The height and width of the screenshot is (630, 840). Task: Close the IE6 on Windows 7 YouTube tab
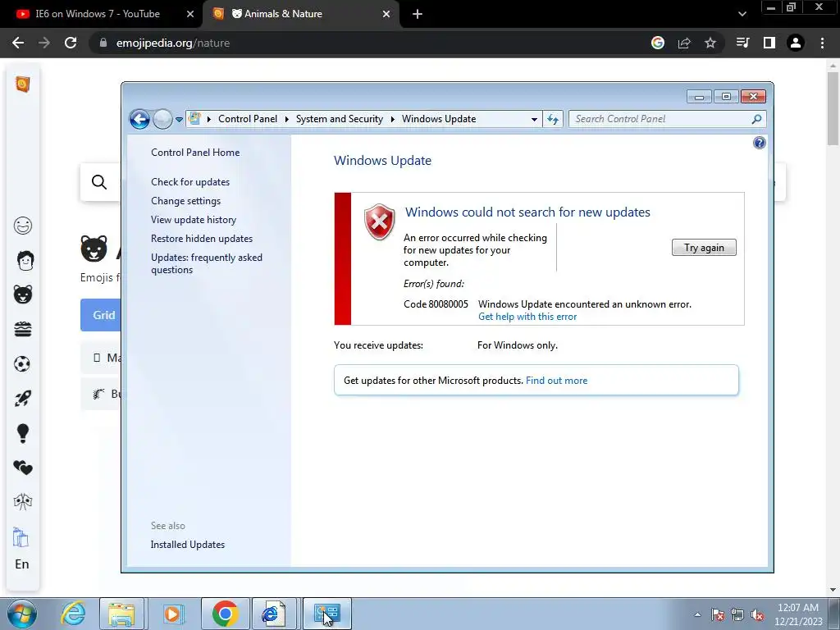point(189,14)
